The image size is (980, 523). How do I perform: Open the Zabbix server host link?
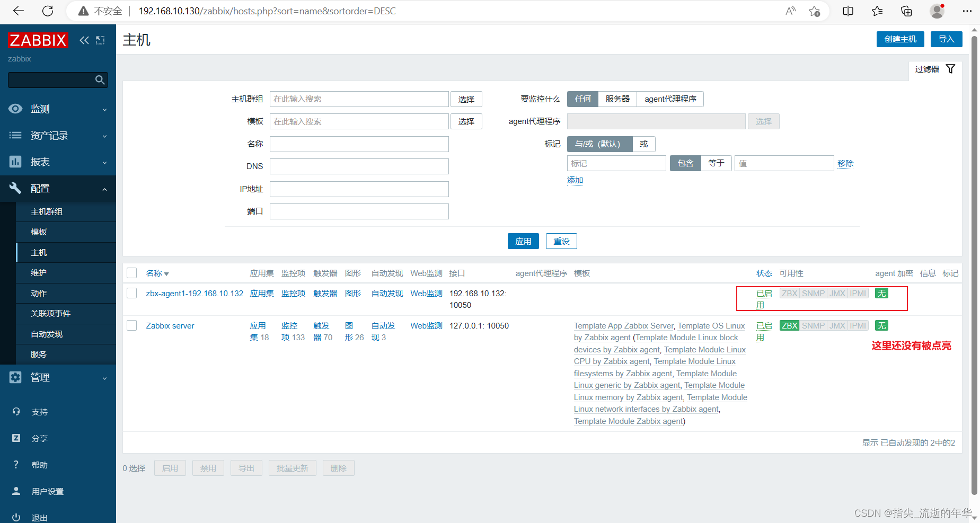[170, 326]
